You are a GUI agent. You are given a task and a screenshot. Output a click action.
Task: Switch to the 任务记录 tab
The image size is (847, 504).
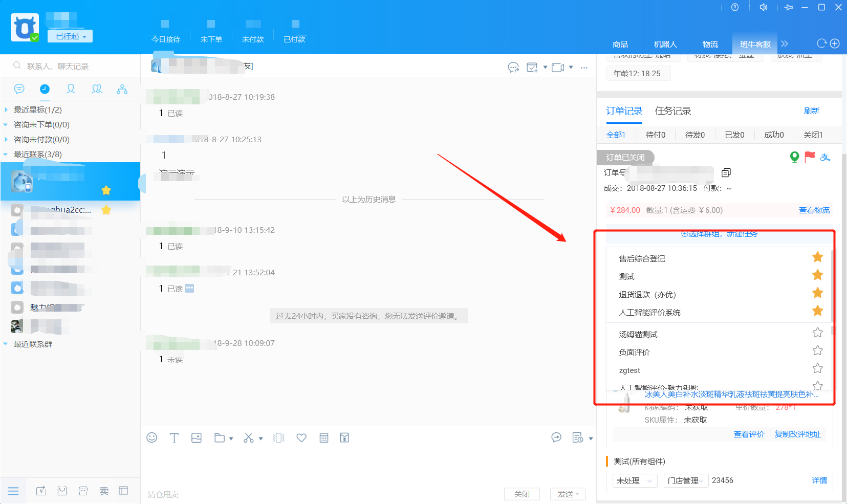point(672,111)
